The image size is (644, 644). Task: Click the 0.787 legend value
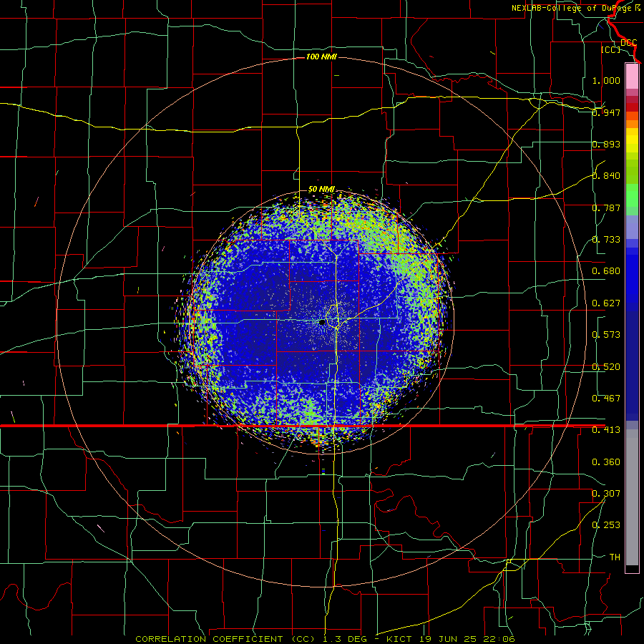pos(606,208)
